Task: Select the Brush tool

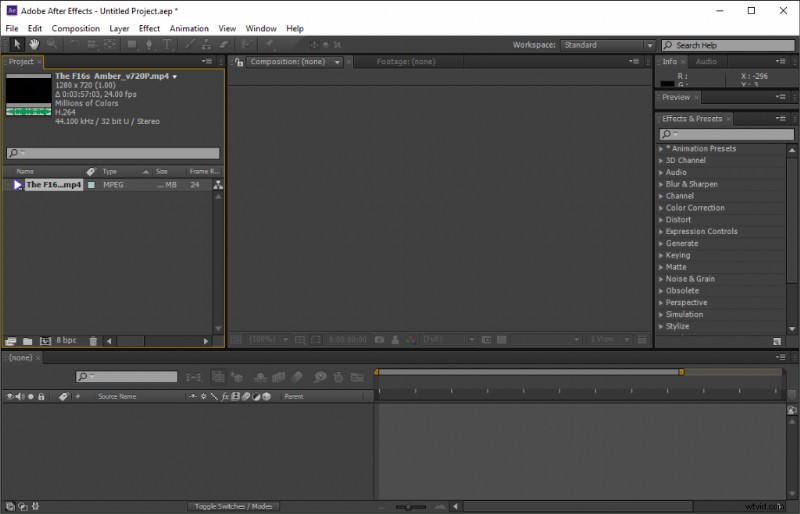Action: tap(190, 44)
